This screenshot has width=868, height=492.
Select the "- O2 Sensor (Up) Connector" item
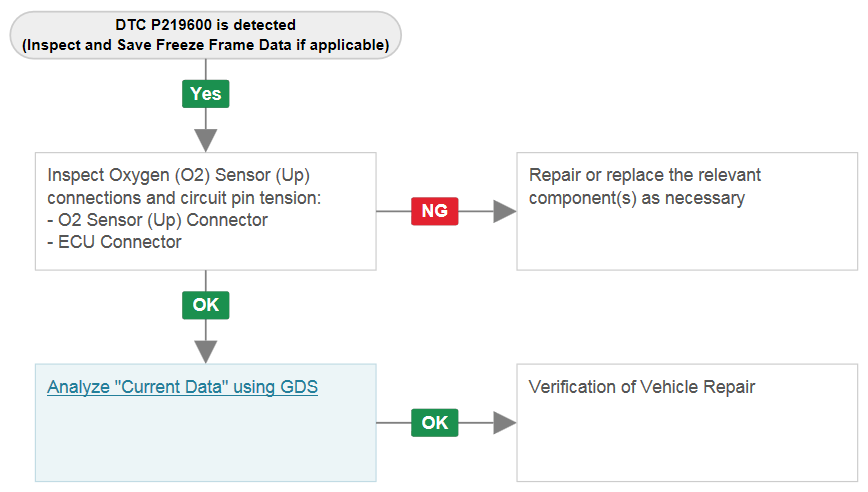157,220
